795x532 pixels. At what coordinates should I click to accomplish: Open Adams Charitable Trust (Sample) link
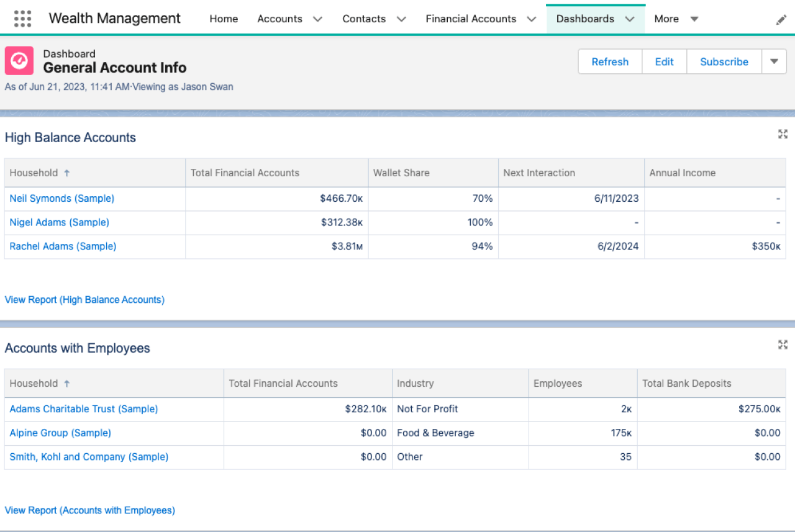coord(84,409)
